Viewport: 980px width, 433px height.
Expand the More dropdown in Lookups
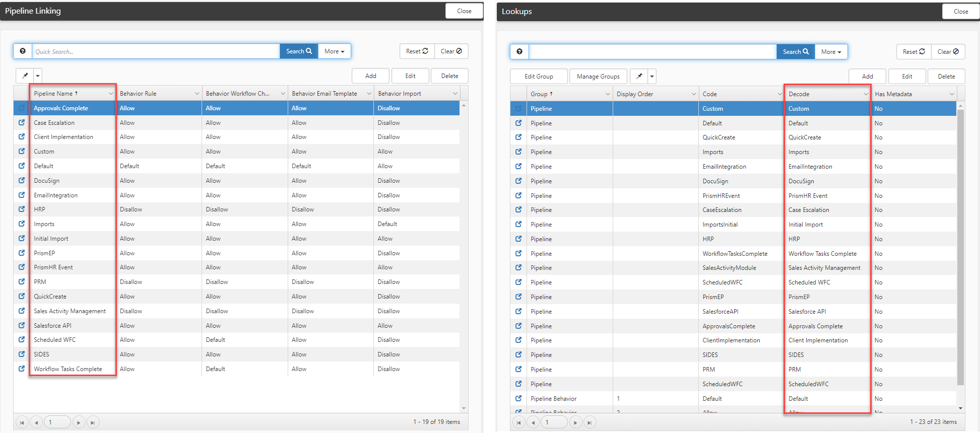pos(831,52)
